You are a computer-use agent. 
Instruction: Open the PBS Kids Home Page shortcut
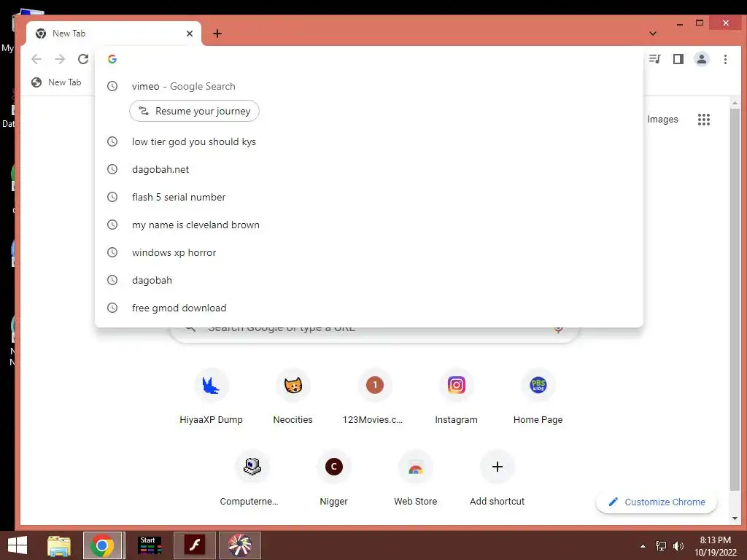coord(538,397)
